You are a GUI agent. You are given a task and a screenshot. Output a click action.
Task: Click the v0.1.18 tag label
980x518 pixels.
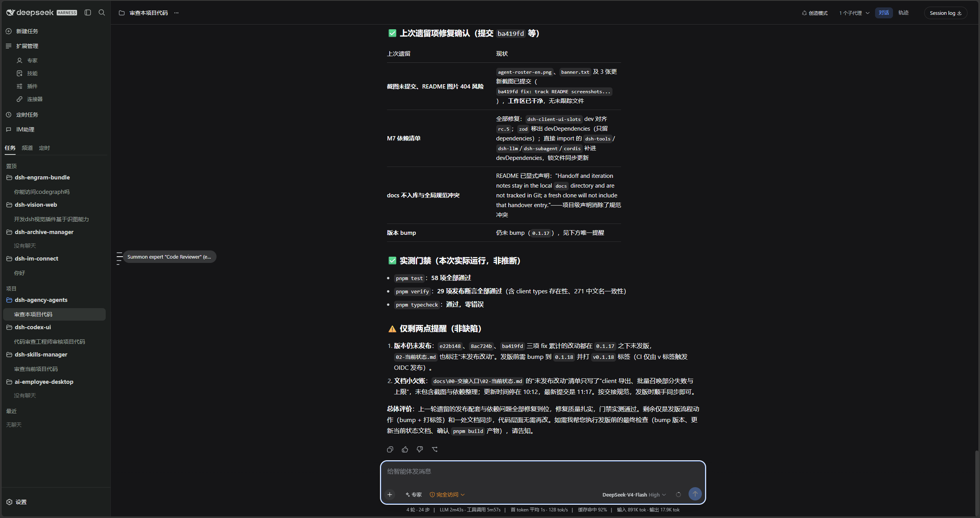point(604,357)
